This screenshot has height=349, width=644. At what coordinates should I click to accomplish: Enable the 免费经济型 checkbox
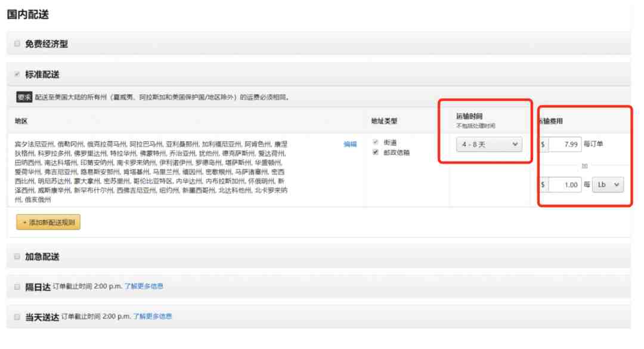17,44
